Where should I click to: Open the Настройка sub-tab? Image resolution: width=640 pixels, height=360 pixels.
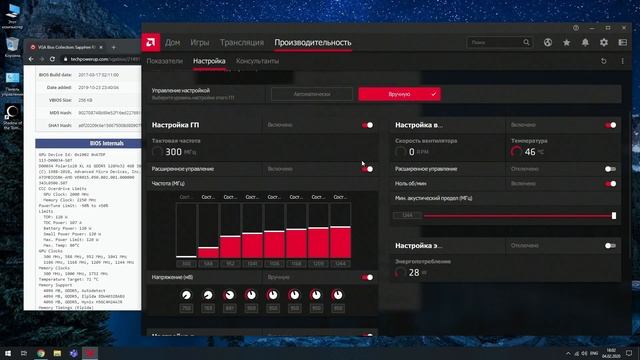(x=209, y=61)
